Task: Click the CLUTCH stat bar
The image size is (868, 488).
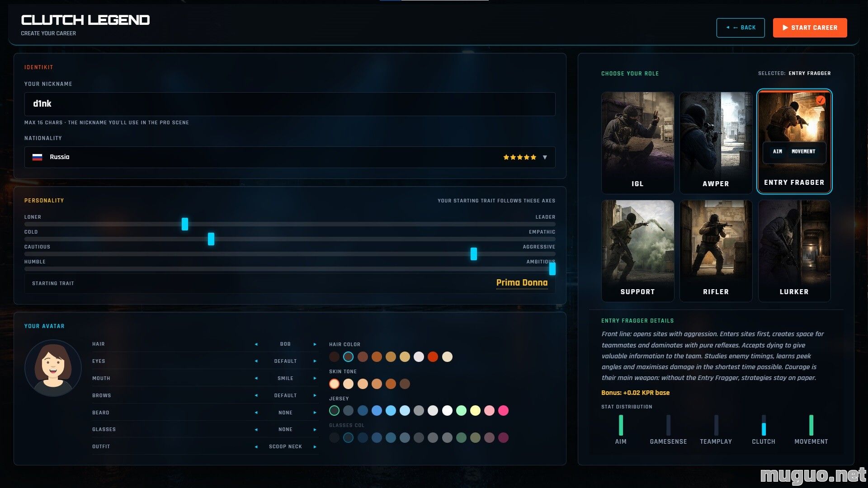Action: coord(764,425)
